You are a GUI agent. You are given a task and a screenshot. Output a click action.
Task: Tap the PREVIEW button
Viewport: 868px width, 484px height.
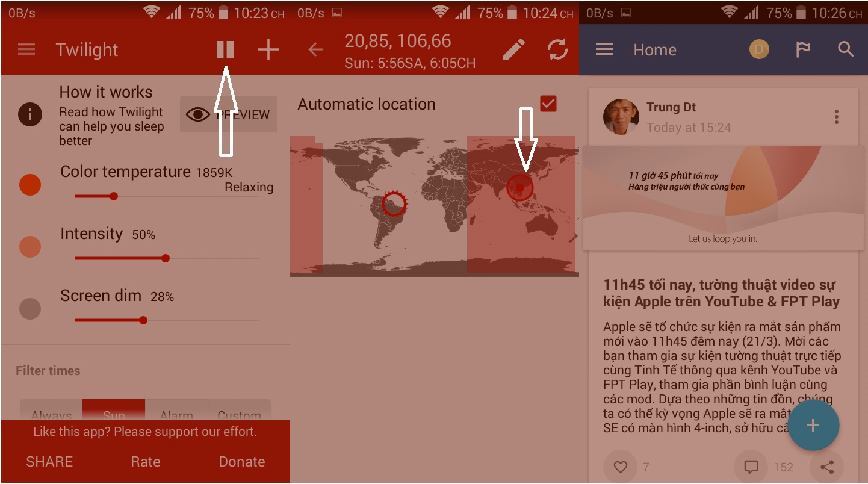[229, 114]
